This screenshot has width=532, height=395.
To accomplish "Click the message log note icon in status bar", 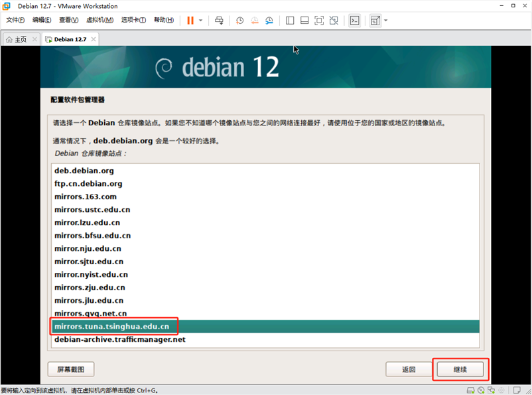I will click(x=517, y=390).
